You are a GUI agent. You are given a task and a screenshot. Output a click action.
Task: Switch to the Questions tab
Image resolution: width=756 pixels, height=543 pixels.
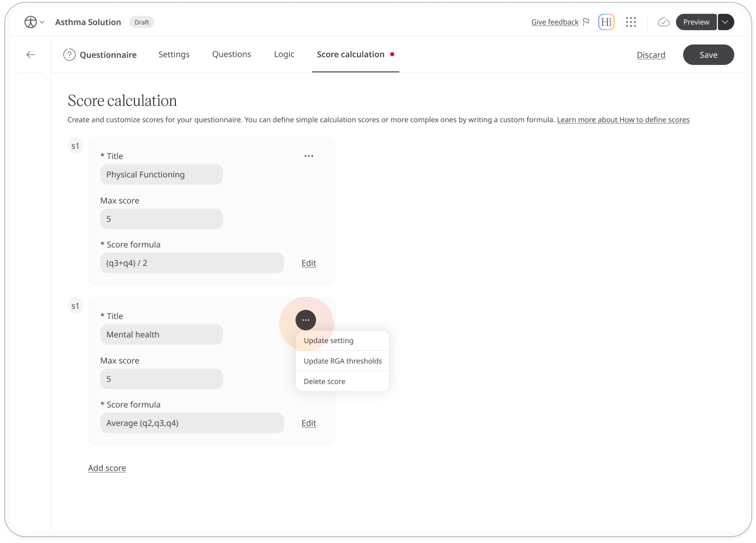point(231,54)
